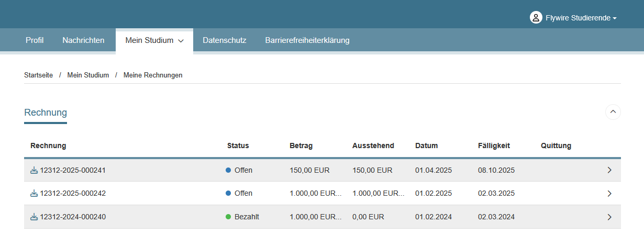Sort by the Fälligkeit column header
644x246 pixels.
[x=494, y=146]
